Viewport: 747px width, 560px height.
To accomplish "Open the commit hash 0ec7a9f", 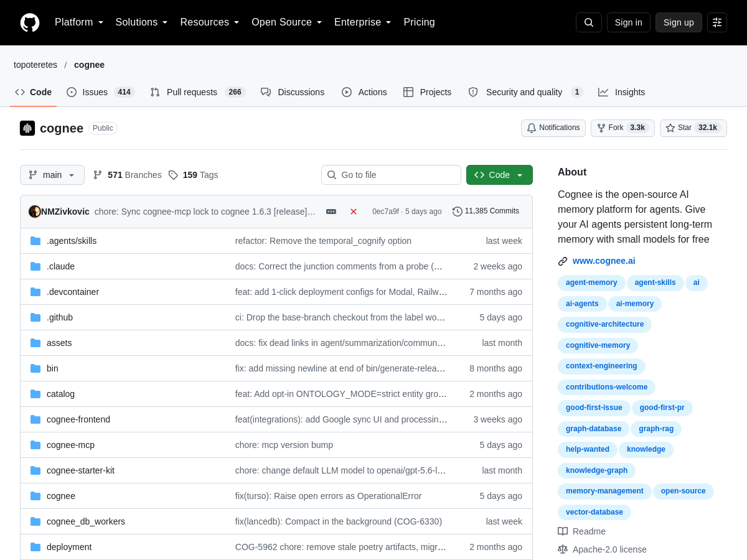I will (385, 212).
